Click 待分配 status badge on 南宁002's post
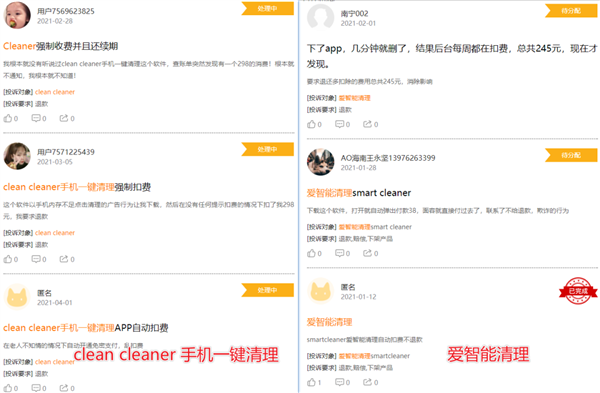The height and width of the screenshot is (393, 600). [571, 11]
